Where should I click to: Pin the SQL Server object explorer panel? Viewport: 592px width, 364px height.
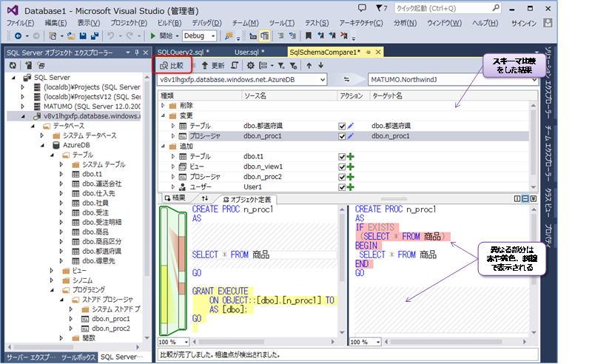pos(137,53)
